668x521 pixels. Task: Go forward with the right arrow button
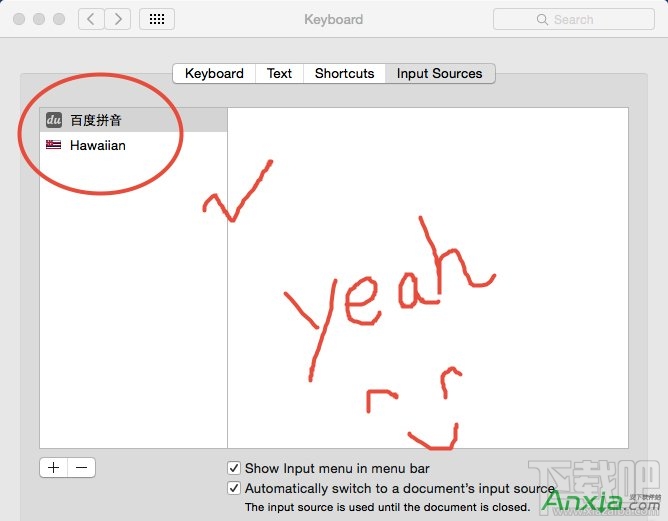click(x=118, y=19)
